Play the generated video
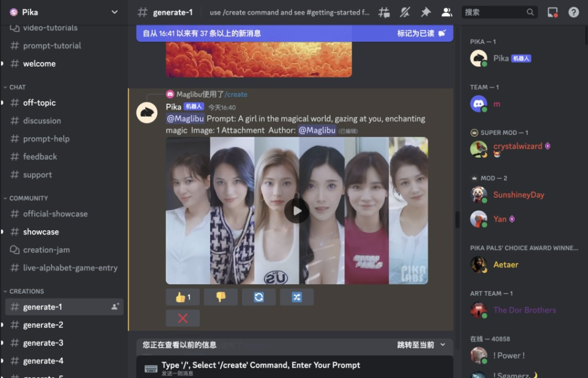Image resolution: width=588 pixels, height=378 pixels. coord(296,211)
